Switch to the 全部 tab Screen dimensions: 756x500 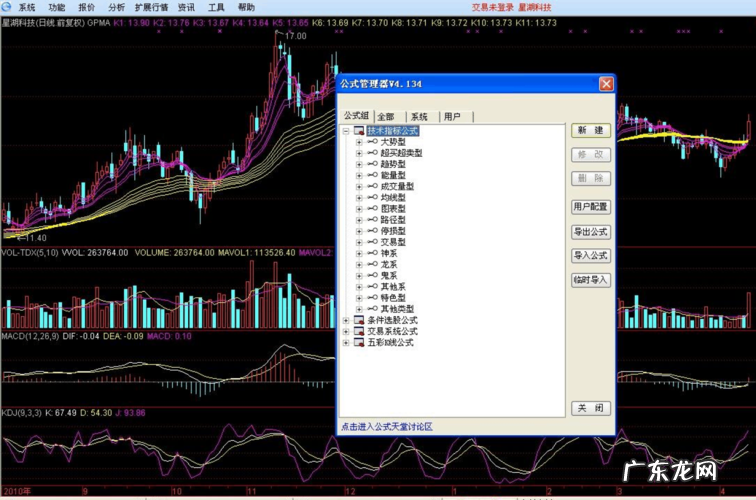coord(385,117)
